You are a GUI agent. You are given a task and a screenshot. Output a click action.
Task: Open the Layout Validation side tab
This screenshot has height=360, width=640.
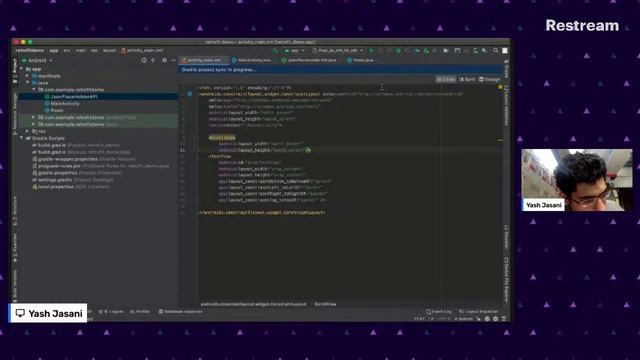[506, 106]
